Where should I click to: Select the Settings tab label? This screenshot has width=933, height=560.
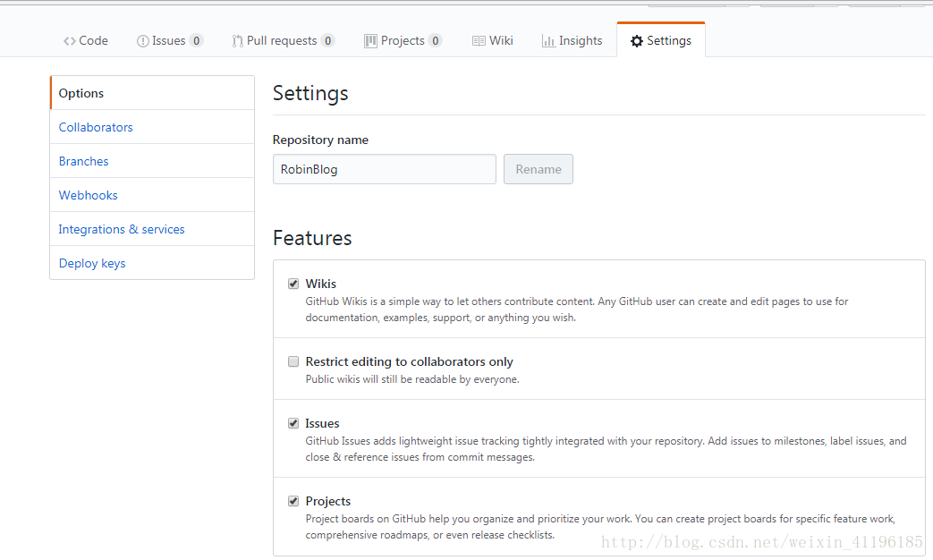point(669,40)
